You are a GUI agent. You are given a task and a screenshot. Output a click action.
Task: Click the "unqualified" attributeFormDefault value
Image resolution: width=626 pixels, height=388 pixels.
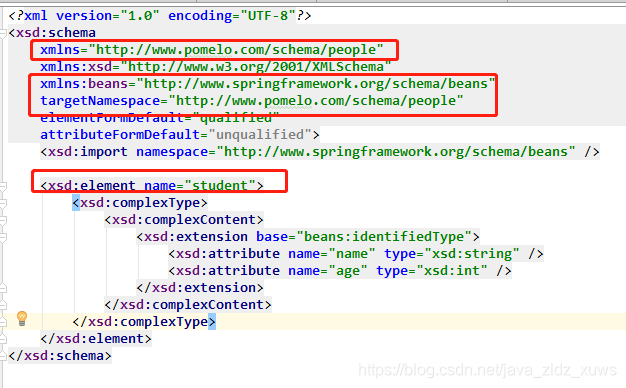pos(260,135)
